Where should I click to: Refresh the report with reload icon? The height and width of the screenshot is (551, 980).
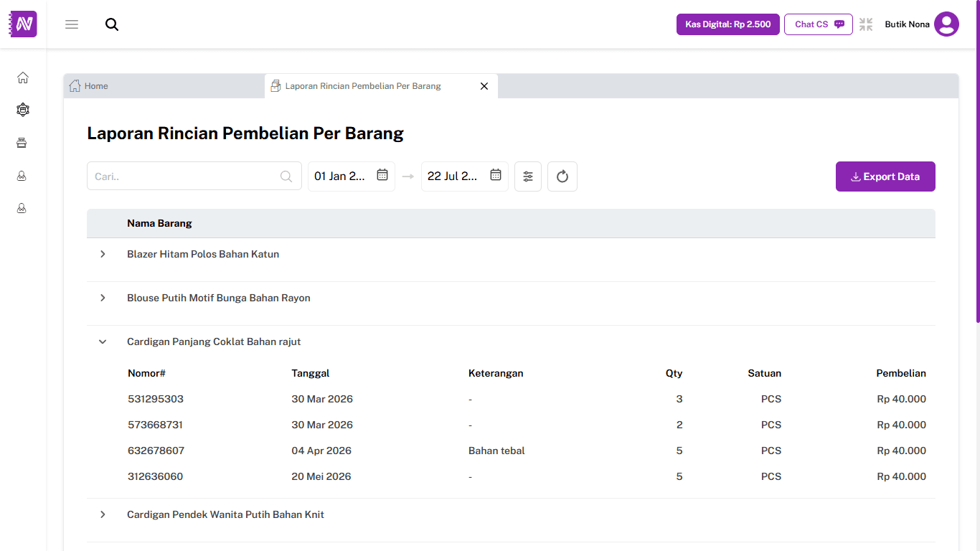[562, 176]
